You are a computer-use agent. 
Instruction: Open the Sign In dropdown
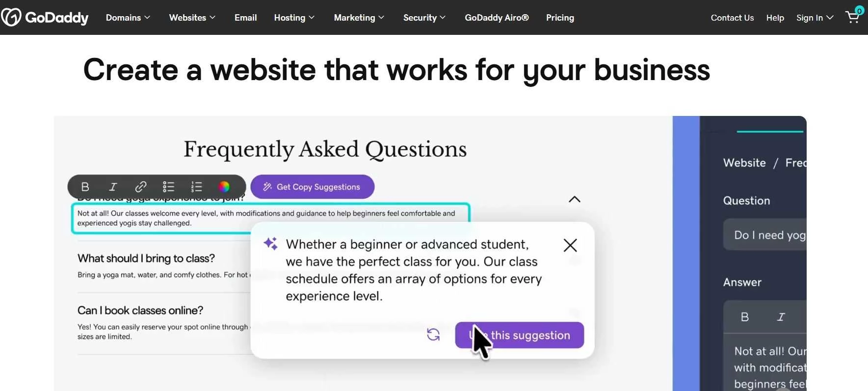click(x=815, y=18)
